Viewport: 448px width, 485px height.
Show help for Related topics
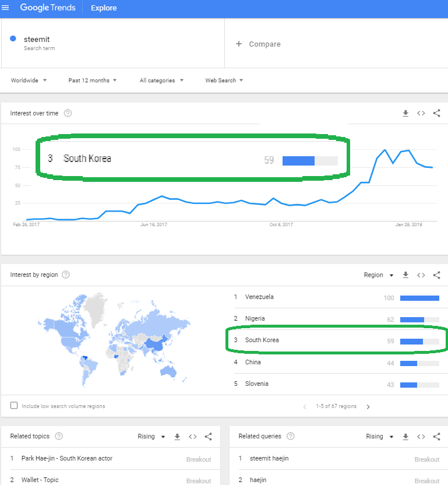click(x=59, y=436)
